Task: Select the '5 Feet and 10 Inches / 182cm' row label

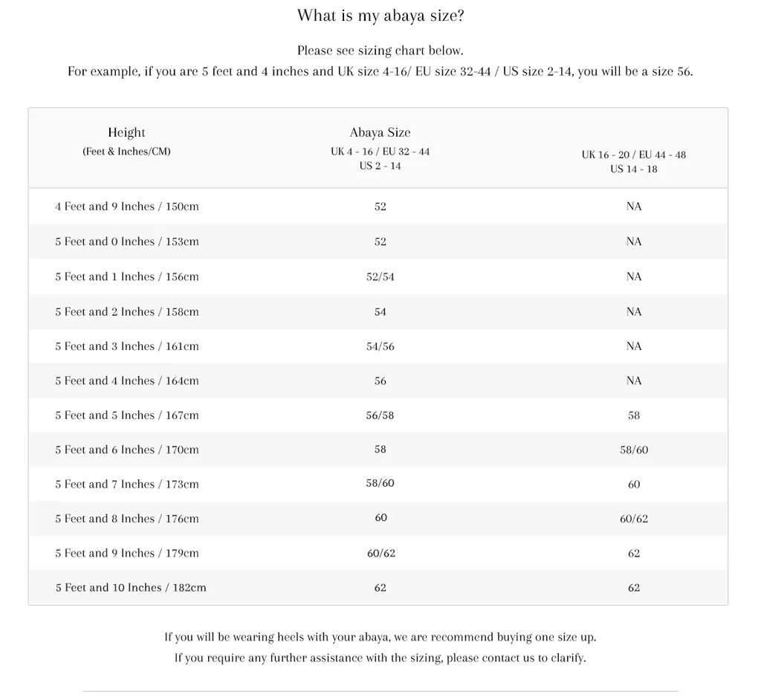Action: click(131, 587)
